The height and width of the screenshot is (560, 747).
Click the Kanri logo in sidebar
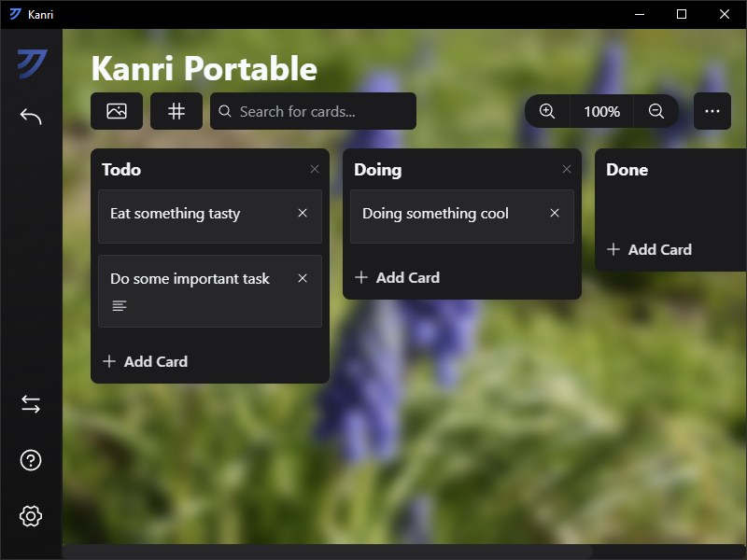[x=31, y=63]
